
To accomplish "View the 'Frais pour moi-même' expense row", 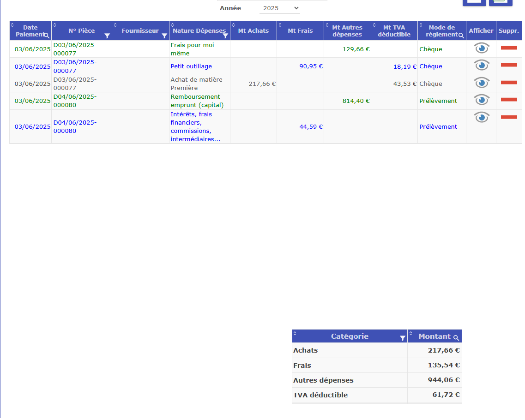I will click(481, 48).
